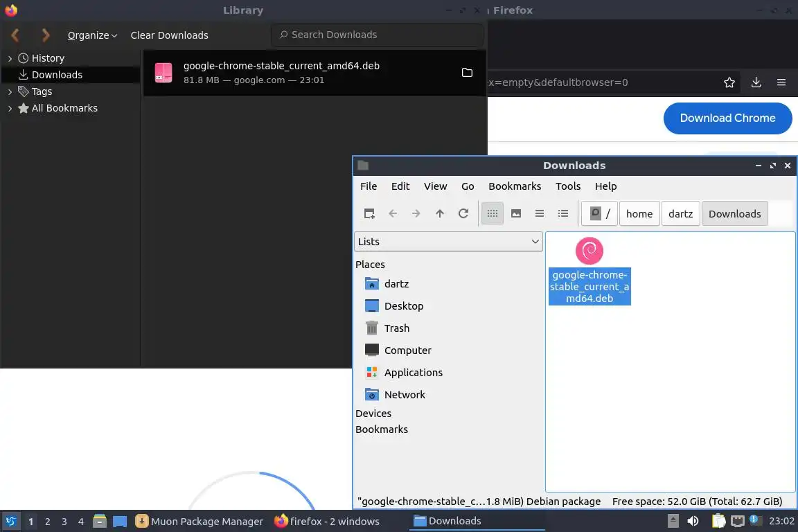The width and height of the screenshot is (798, 532).
Task: Go to dartz in pathbar
Action: click(x=680, y=214)
